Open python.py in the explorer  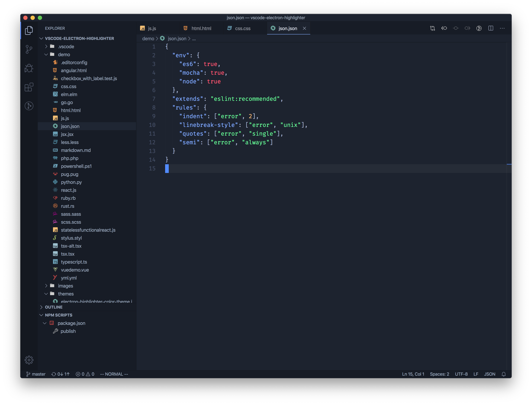[x=71, y=182]
